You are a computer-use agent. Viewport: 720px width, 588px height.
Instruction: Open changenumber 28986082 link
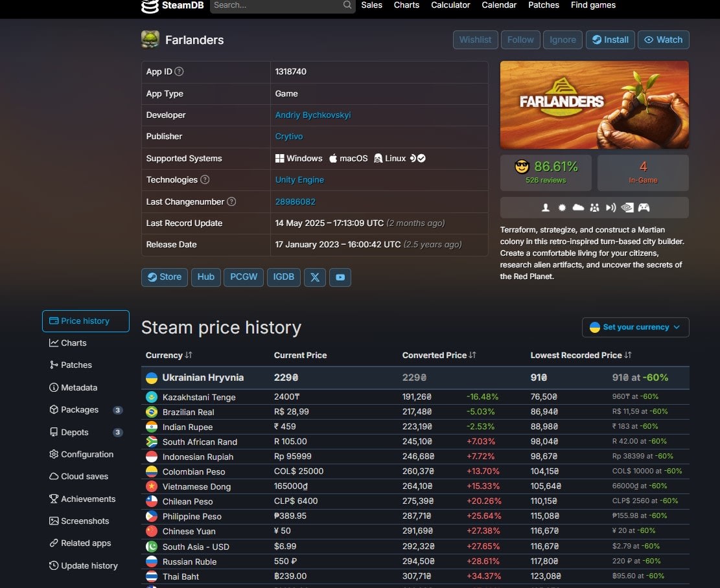pos(296,201)
